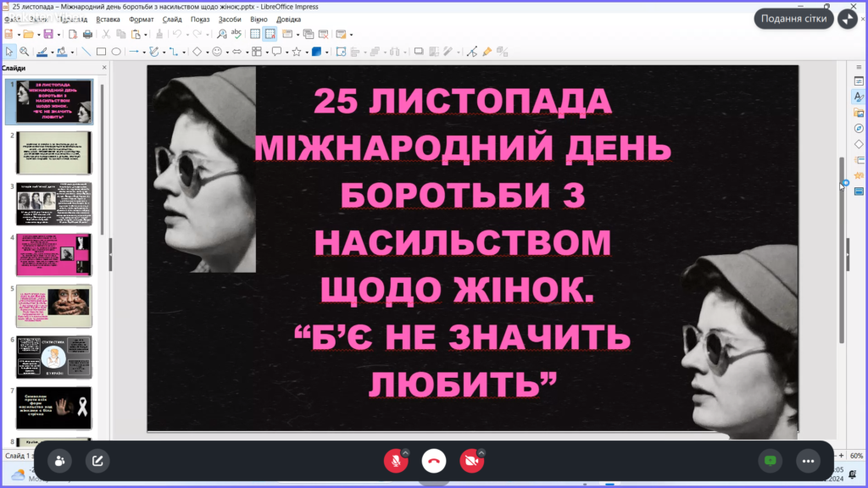Open the Вставка menu

pos(108,19)
